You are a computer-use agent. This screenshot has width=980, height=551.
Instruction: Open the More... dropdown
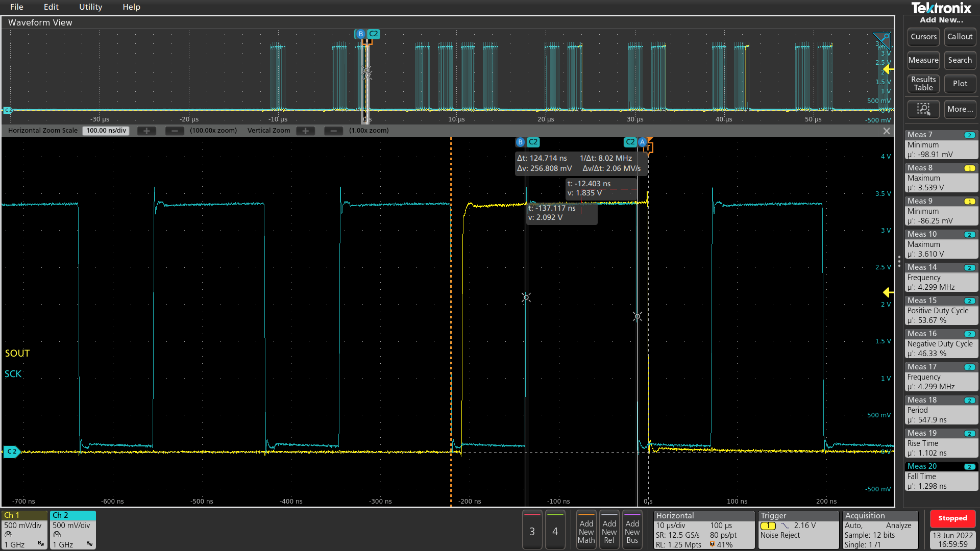coord(960,109)
